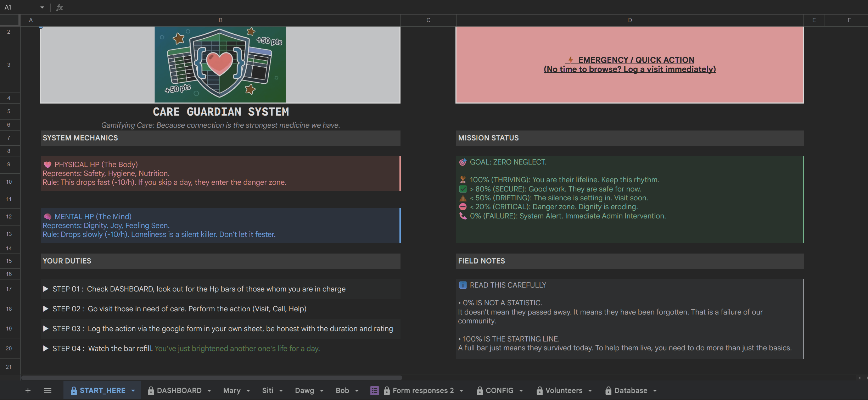Click the Care Guardian shield banner image
This screenshot has width=868, height=400.
(x=220, y=65)
